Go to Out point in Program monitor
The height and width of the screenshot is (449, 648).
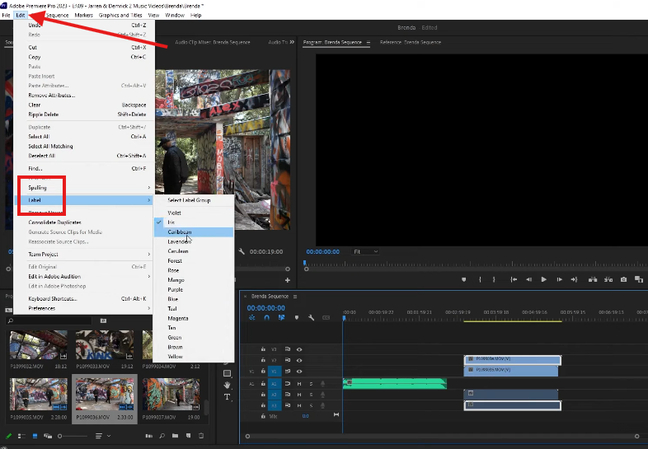574,279
